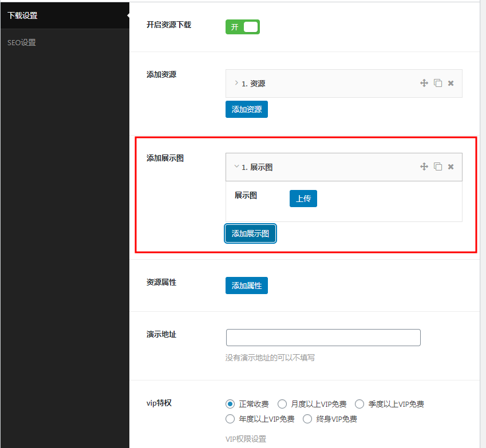486x448 pixels.
Task: Click the 资源属性 field label
Action: click(x=161, y=282)
